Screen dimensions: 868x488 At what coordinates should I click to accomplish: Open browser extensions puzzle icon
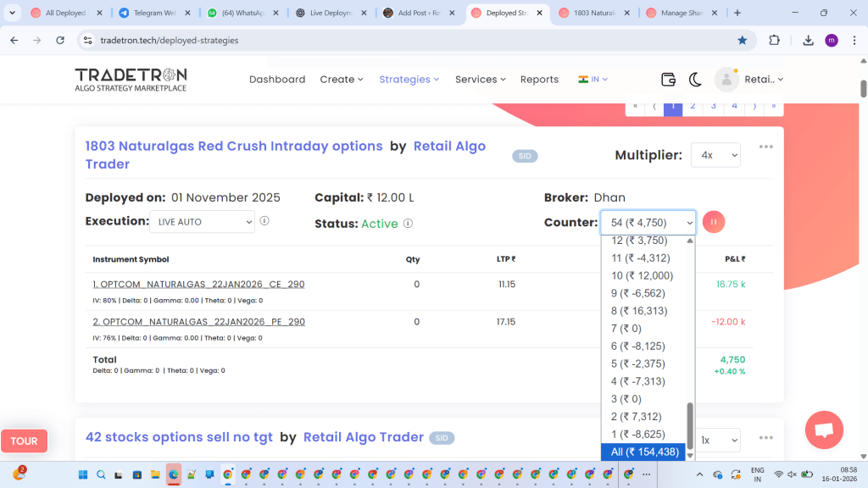[x=774, y=40]
